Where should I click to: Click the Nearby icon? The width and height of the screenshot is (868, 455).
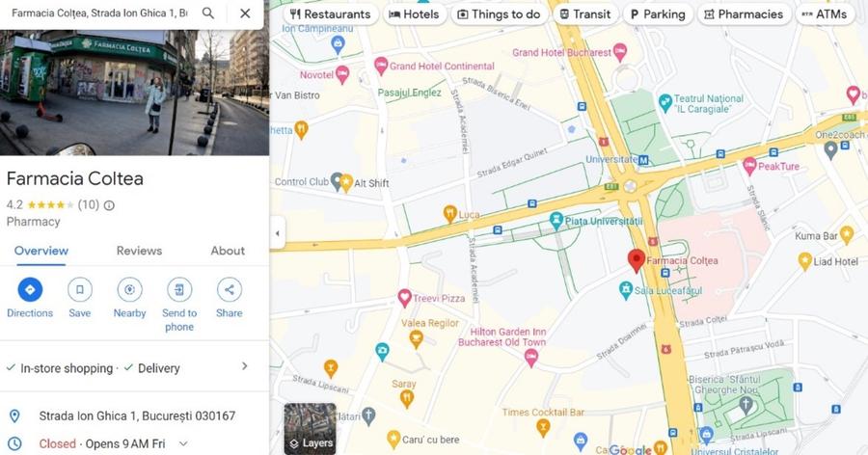click(129, 289)
